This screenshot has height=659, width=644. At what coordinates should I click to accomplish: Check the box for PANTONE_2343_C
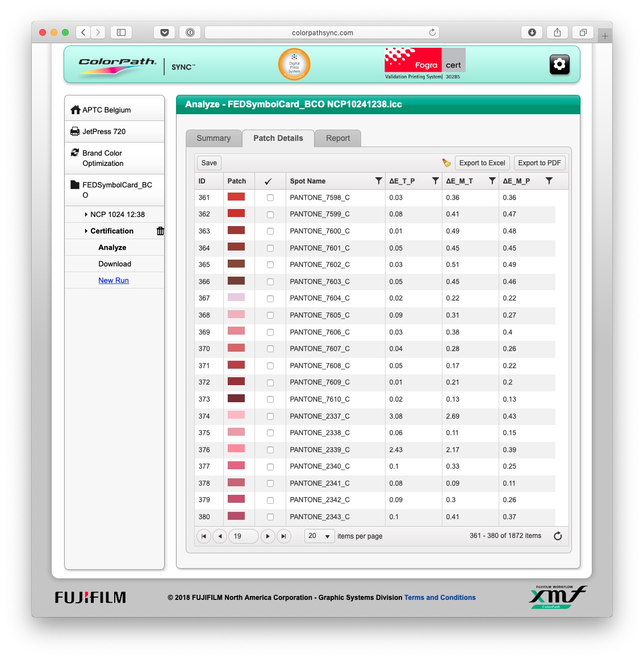tap(270, 517)
